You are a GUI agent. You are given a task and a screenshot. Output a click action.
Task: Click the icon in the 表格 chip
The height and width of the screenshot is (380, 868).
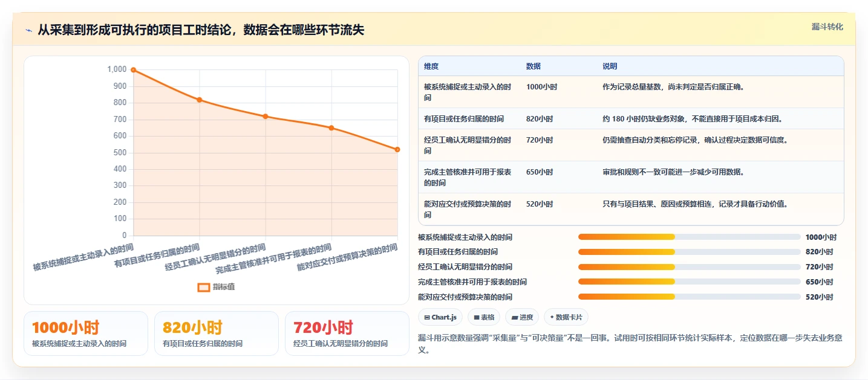point(477,317)
